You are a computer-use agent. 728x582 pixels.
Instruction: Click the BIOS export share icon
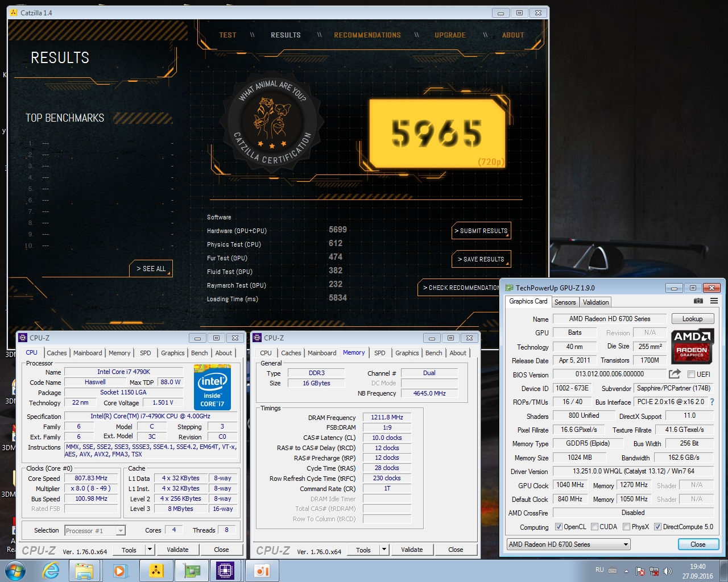(675, 374)
